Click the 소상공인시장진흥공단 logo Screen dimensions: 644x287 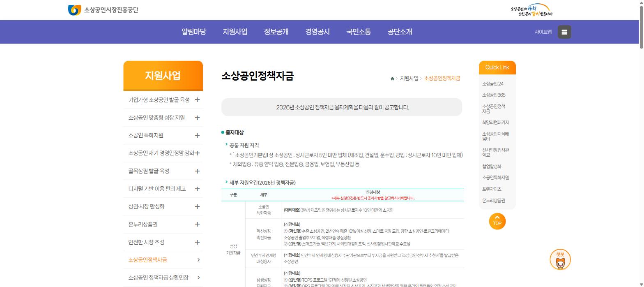[x=103, y=10]
